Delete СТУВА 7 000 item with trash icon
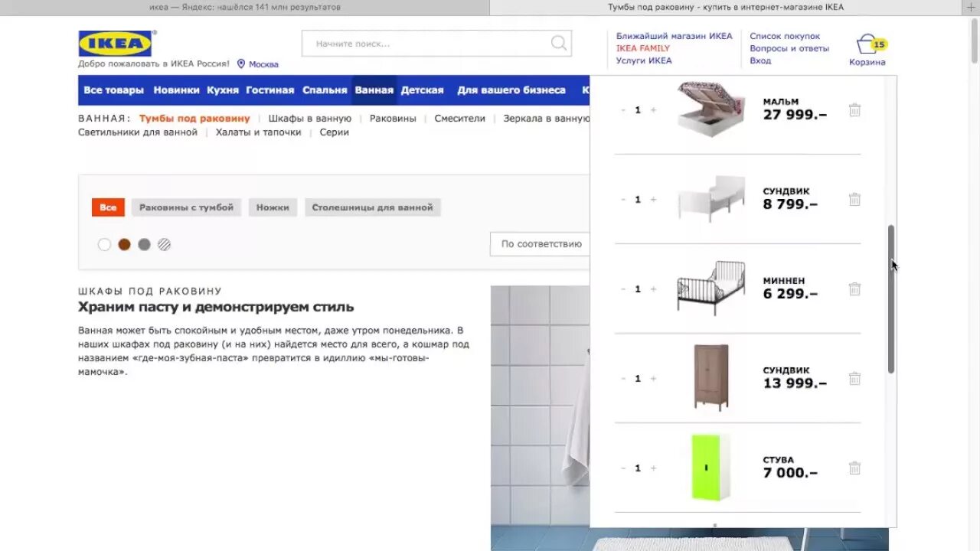Viewport: 980px width, 551px height. click(x=854, y=468)
